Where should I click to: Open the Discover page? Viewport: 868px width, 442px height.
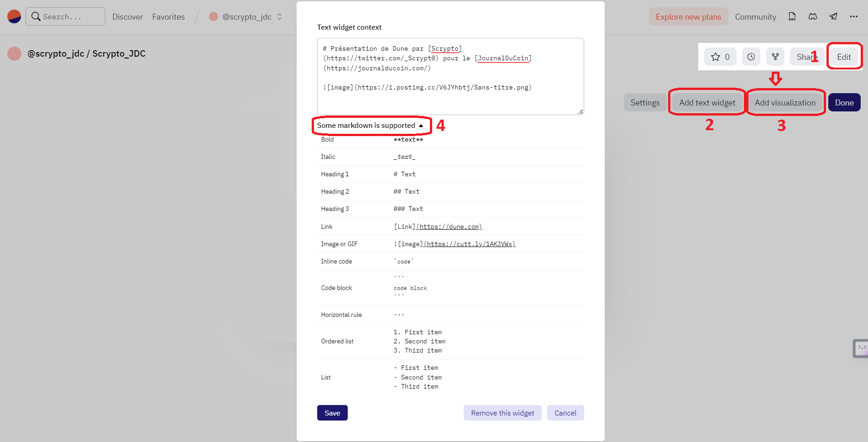(x=127, y=17)
